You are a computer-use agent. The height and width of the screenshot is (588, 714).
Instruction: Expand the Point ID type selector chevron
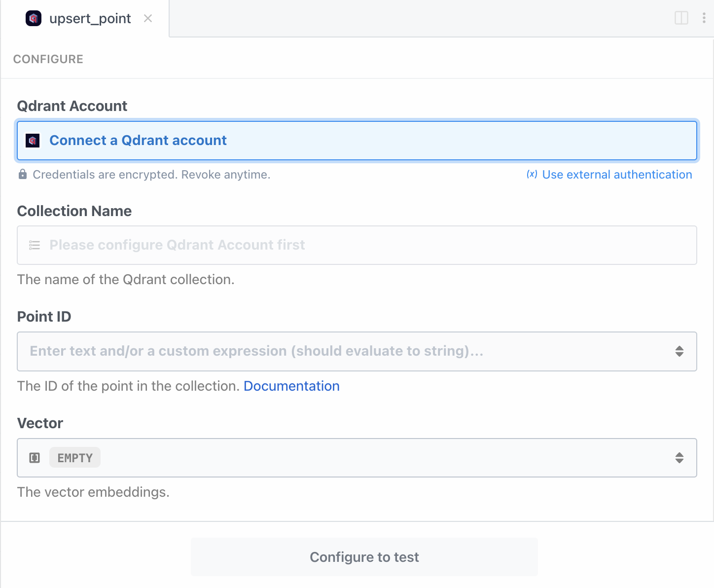click(679, 351)
